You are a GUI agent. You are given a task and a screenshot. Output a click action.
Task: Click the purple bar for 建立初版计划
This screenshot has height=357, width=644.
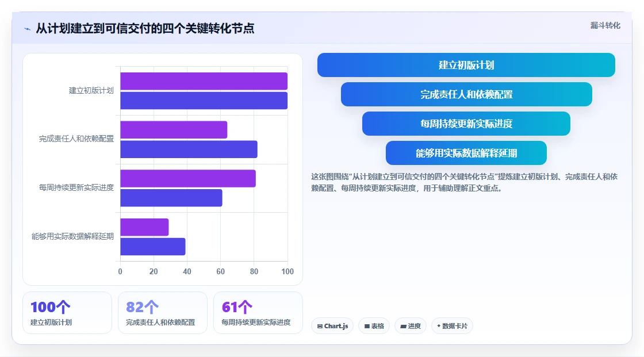[x=204, y=81]
